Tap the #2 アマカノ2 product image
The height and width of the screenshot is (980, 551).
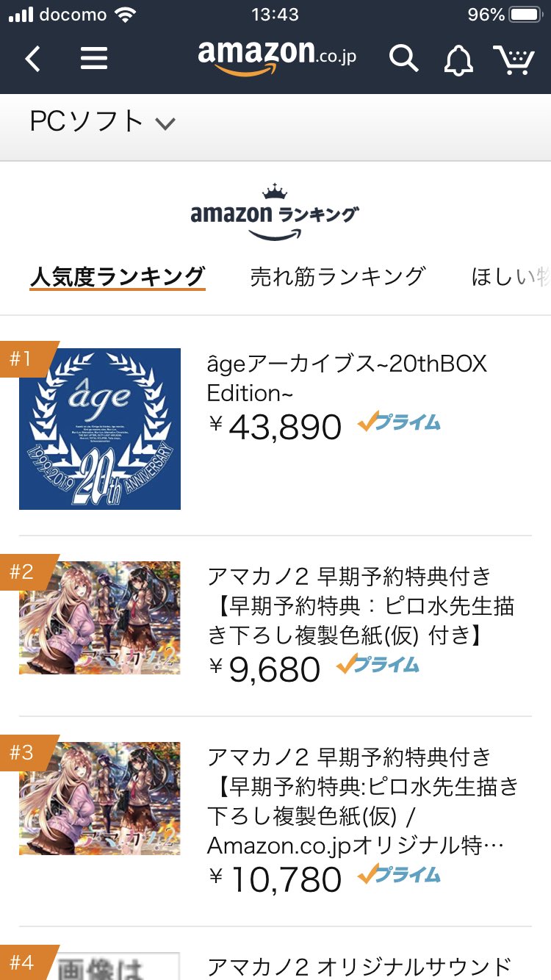(x=100, y=618)
